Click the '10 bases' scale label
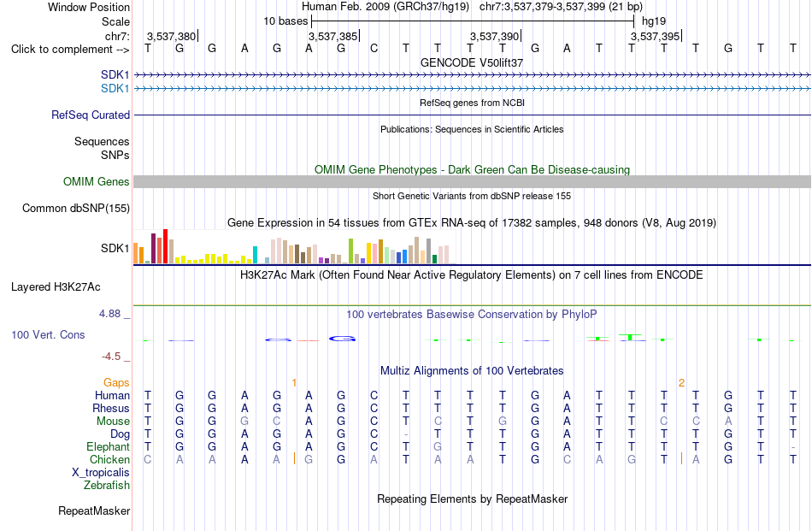 285,21
